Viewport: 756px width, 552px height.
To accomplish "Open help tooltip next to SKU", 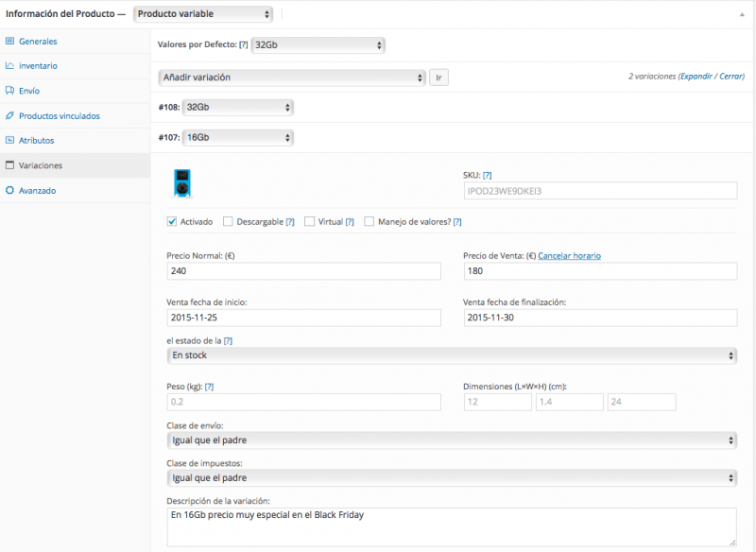I will (x=487, y=176).
